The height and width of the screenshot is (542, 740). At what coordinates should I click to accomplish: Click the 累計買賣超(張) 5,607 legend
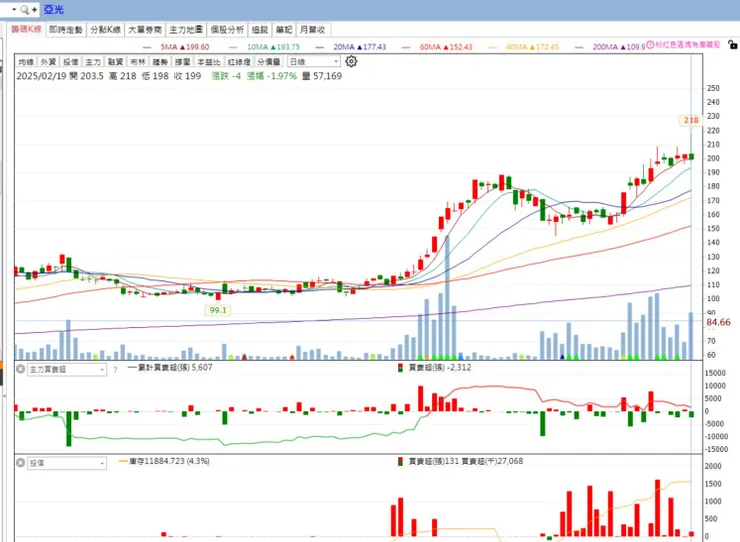(170, 367)
